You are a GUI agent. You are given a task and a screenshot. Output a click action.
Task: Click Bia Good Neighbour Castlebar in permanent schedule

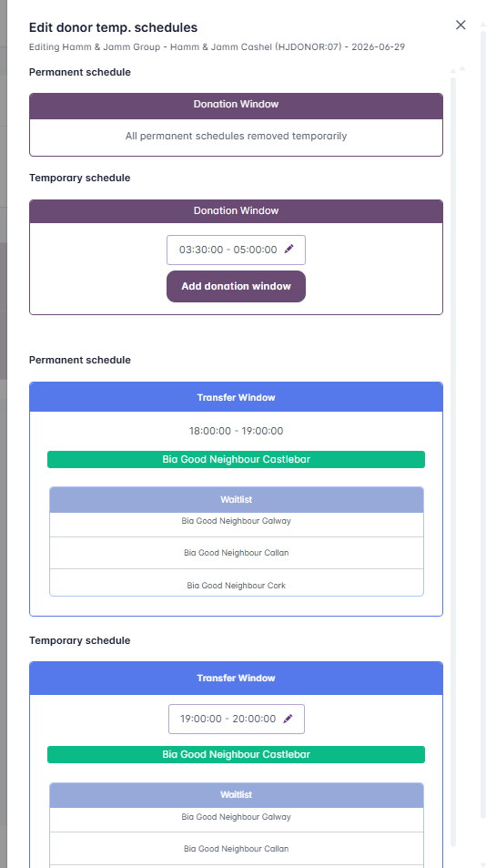point(236,459)
